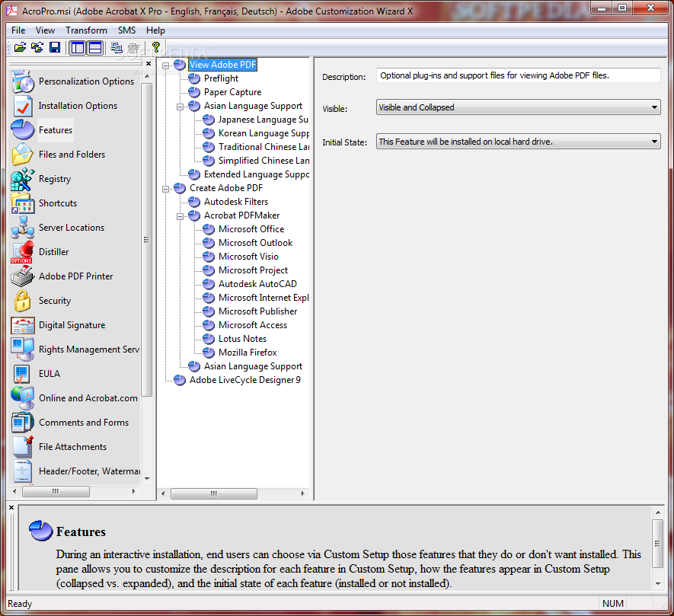This screenshot has height=616, width=674.
Task: Click the Save floppy disk toolbar icon
Action: coord(55,47)
